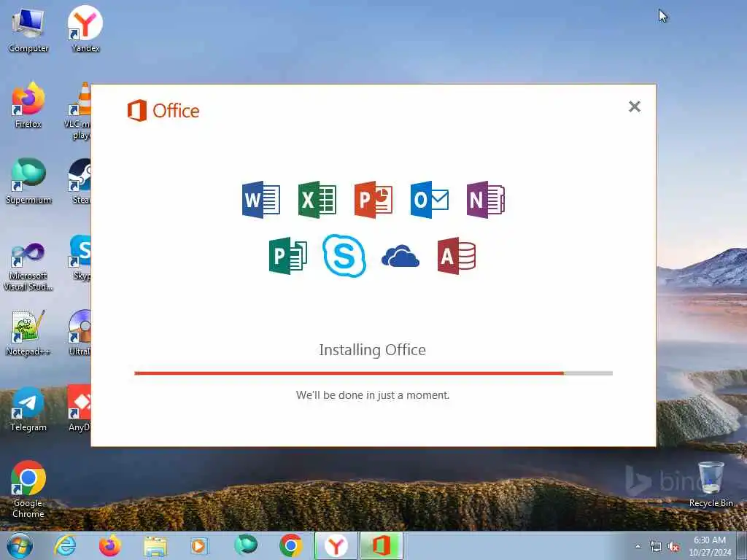Select the Recycle Bin desktop icon
The image size is (747, 560).
pos(711,484)
